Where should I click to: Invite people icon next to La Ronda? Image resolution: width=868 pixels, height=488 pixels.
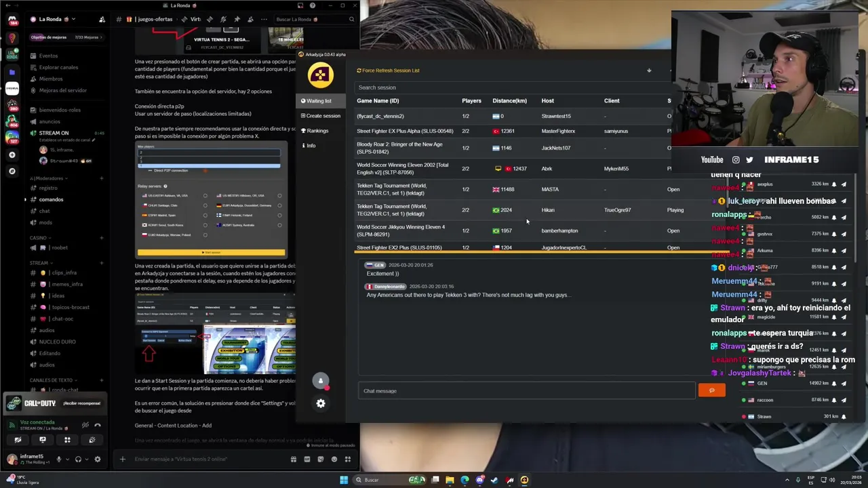coord(102,19)
